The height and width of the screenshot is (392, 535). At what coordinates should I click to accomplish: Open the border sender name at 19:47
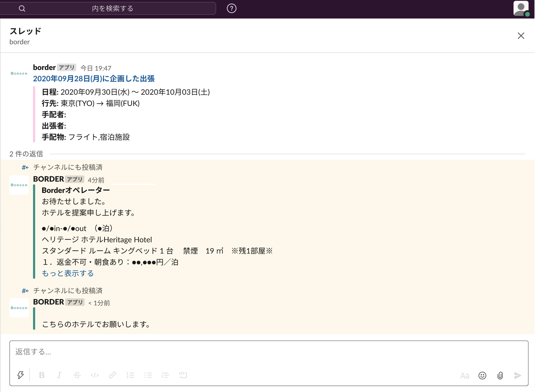point(44,67)
